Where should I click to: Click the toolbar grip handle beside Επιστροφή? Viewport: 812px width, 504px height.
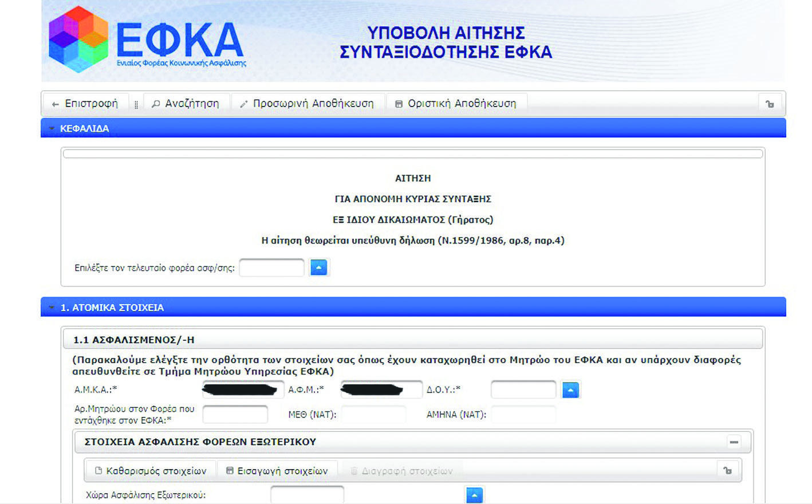(x=136, y=104)
